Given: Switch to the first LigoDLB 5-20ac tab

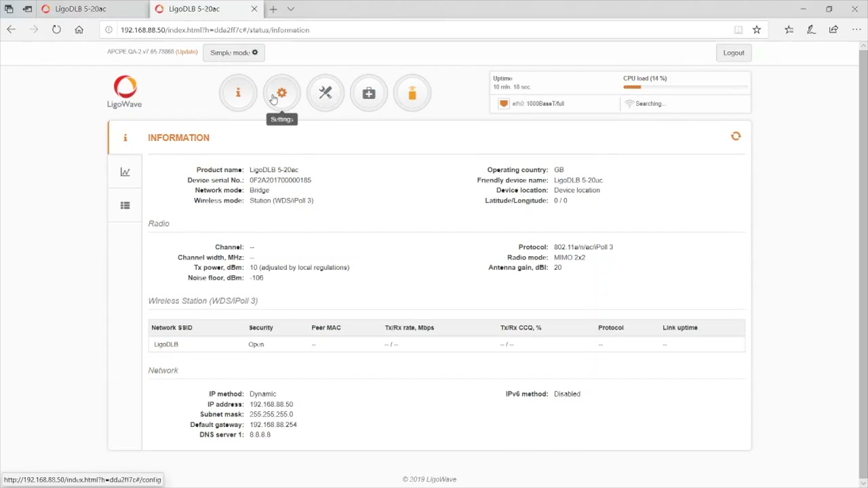Looking at the screenshot, I should 93,9.
